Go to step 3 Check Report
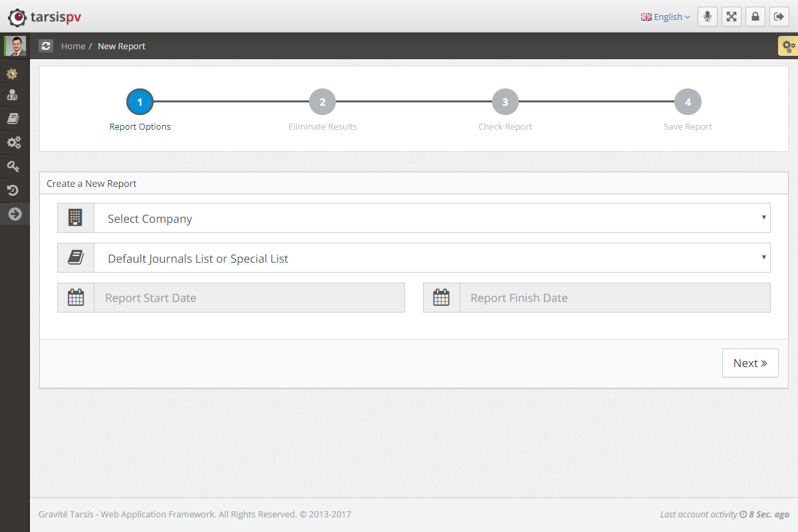 505,102
